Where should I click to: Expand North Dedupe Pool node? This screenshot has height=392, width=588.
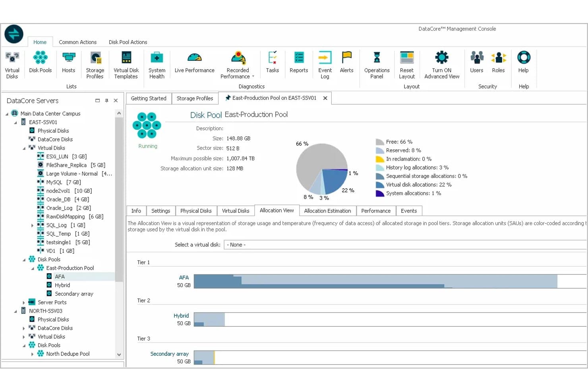33,354
